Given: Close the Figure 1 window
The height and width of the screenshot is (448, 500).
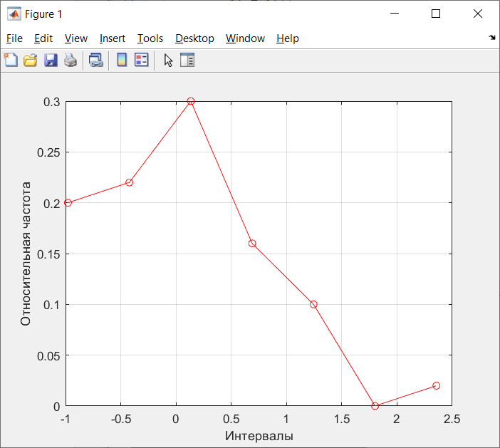Looking at the screenshot, I should (478, 14).
